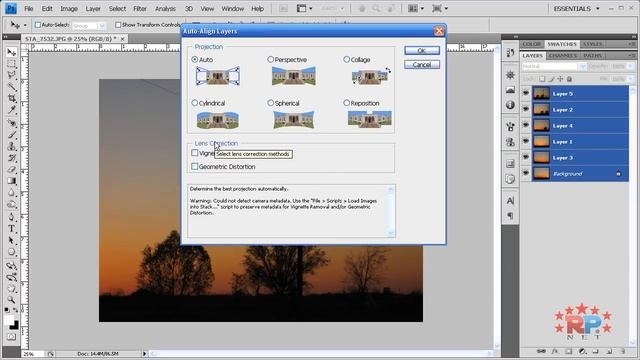Image resolution: width=640 pixels, height=360 pixels.
Task: Select the Clone Stamp tool
Action: coord(11,146)
